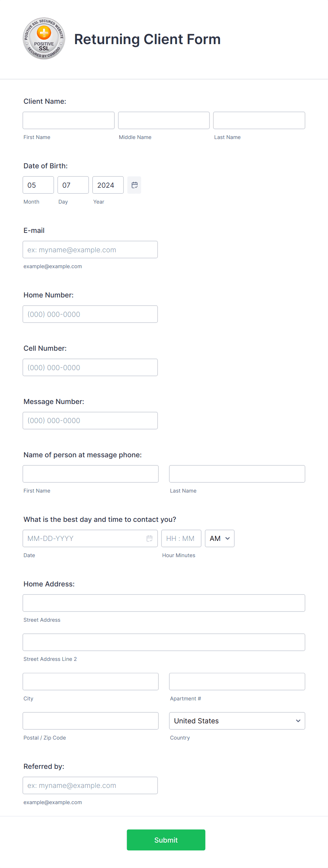Click message phone contact's First Name field
The image size is (328, 868).
pyautogui.click(x=90, y=474)
